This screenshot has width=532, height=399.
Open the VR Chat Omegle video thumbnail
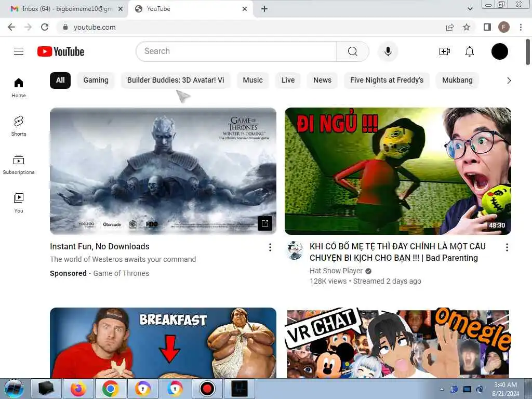click(x=397, y=343)
